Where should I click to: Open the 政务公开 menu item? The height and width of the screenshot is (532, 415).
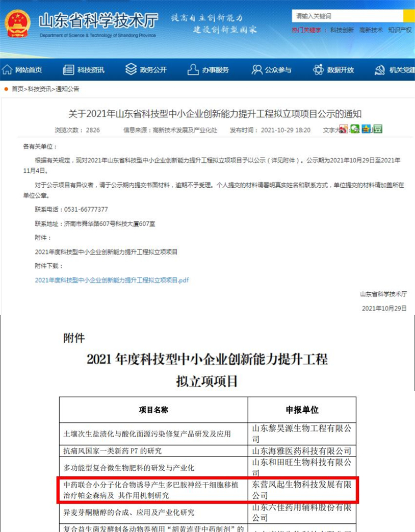[x=153, y=70]
